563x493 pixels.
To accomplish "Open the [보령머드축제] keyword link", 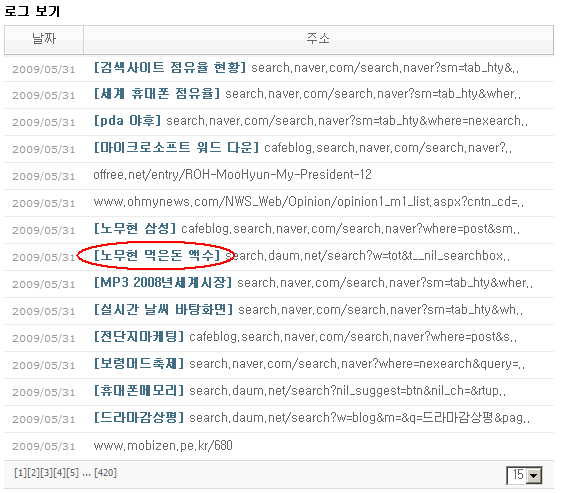I will pyautogui.click(x=139, y=364).
